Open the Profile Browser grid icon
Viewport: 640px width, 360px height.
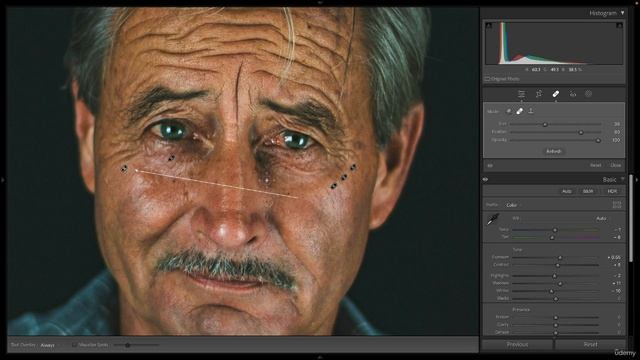pyautogui.click(x=617, y=204)
